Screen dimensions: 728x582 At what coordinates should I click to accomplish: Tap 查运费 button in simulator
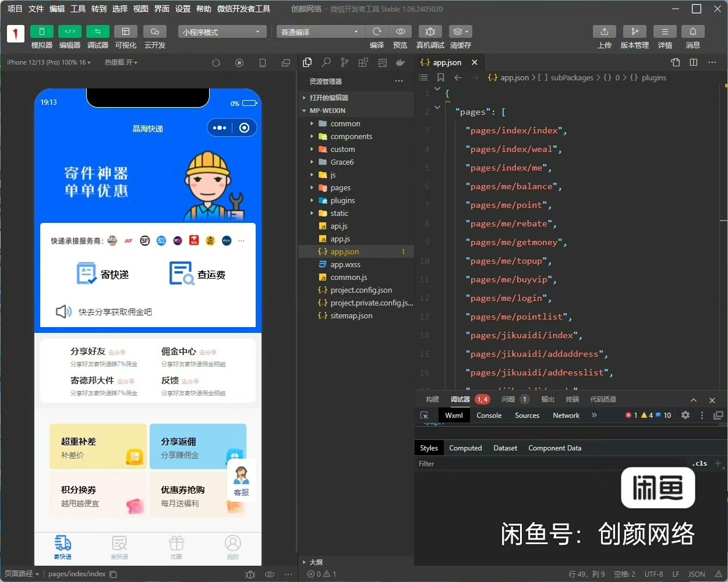click(197, 274)
